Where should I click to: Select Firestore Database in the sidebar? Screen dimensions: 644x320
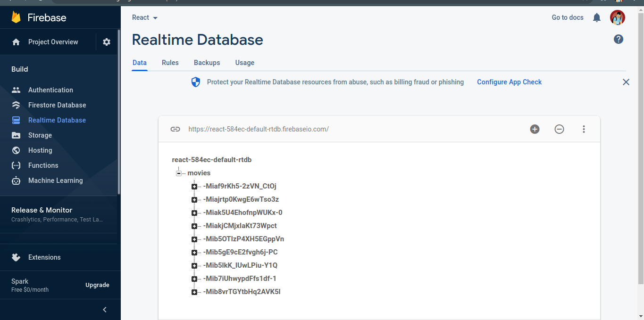click(x=57, y=105)
